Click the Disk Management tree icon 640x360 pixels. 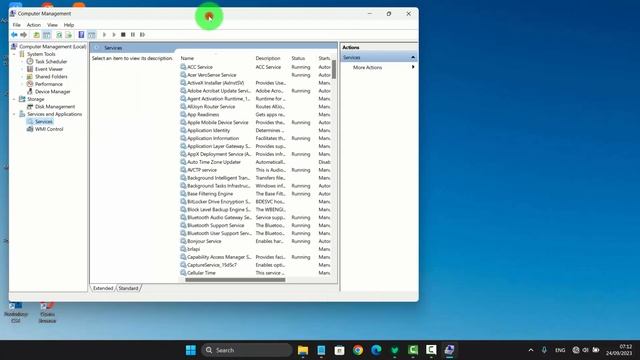30,107
